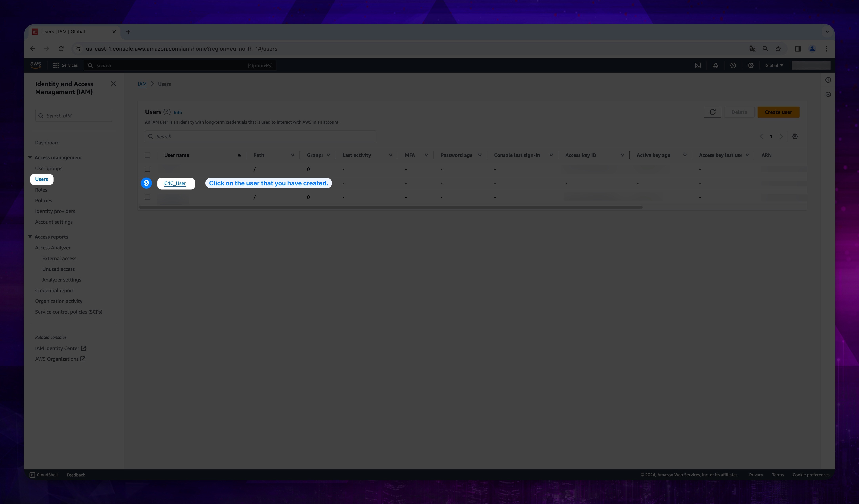Open IAM Identity Center external link

click(x=60, y=348)
